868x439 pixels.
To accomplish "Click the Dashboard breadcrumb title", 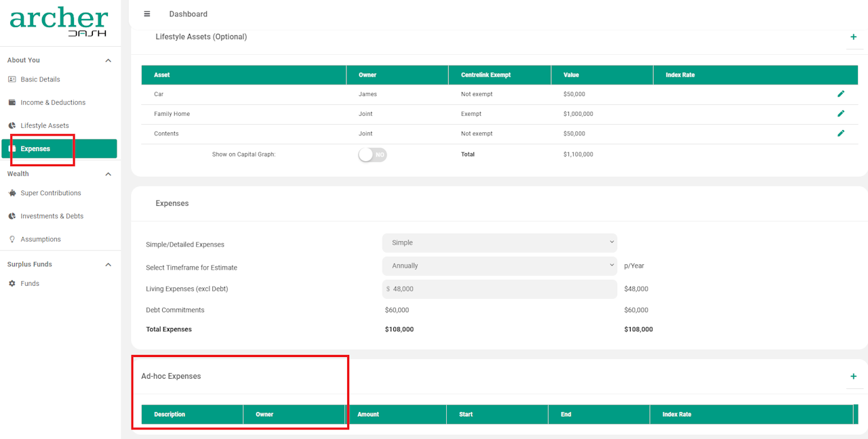I will coord(189,14).
